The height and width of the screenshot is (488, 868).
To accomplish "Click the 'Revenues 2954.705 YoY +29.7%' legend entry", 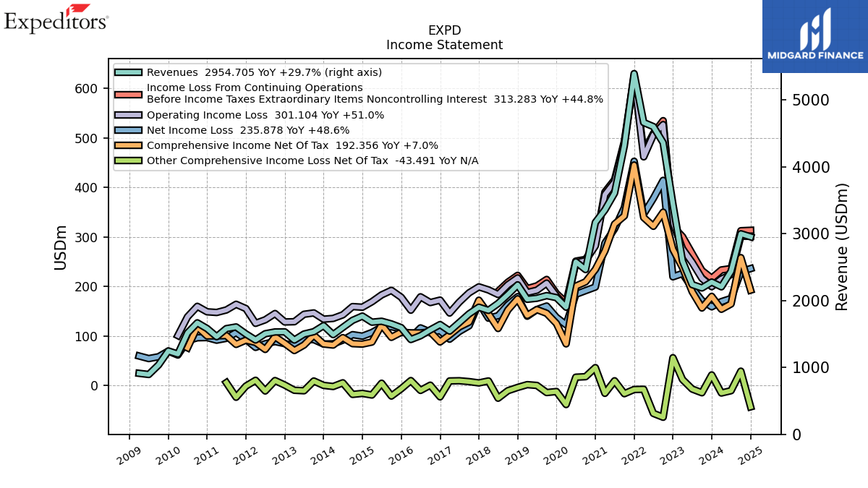I will point(264,72).
